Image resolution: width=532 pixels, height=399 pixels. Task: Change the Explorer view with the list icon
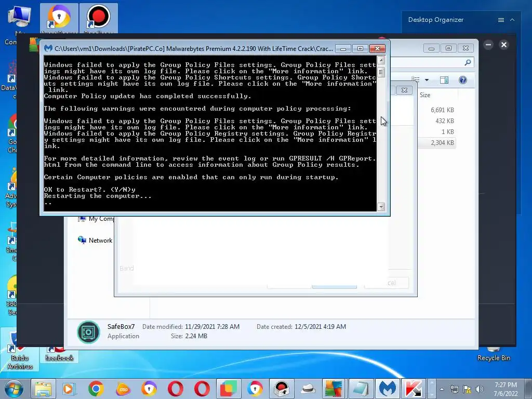[416, 80]
